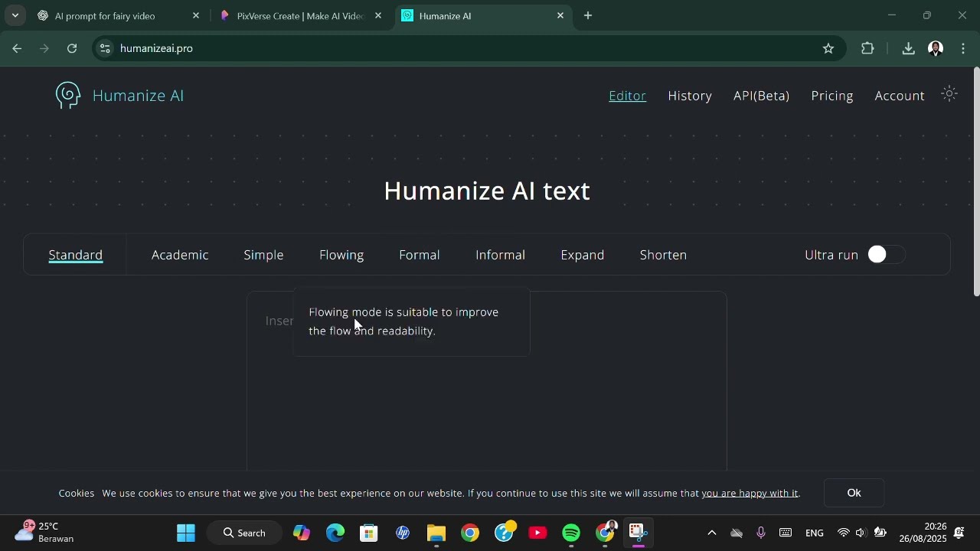
Task: Reload the current page
Action: [x=72, y=48]
